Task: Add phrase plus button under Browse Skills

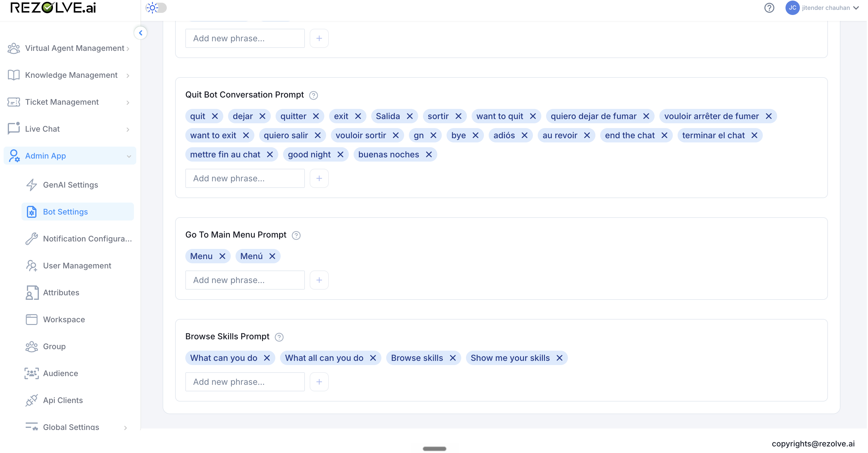Action: coord(319,382)
